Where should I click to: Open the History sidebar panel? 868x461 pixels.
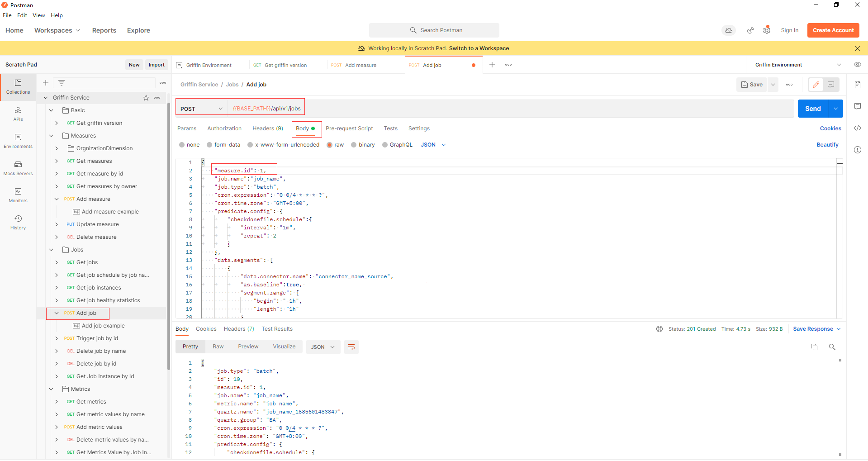click(x=18, y=222)
